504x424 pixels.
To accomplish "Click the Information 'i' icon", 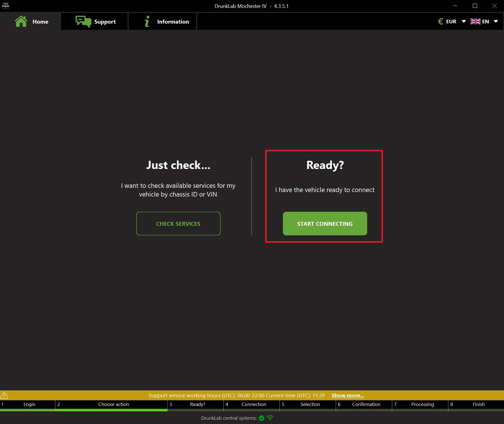I will point(147,21).
